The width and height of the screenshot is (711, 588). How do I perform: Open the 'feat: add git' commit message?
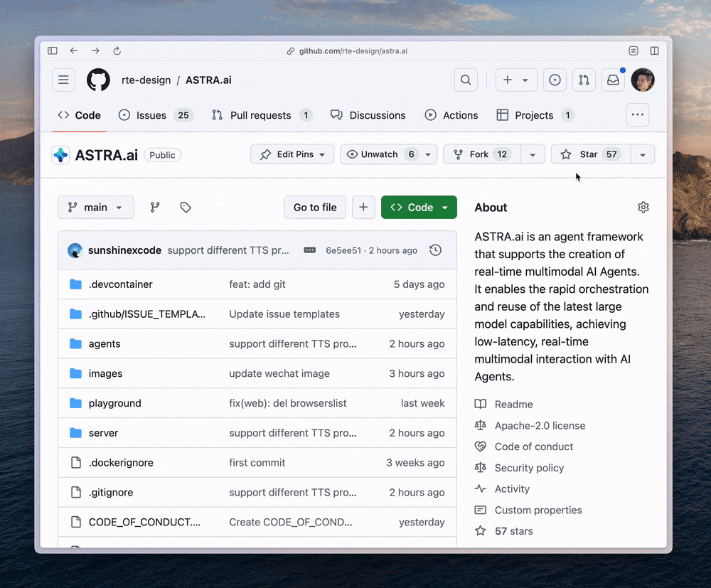tap(257, 284)
